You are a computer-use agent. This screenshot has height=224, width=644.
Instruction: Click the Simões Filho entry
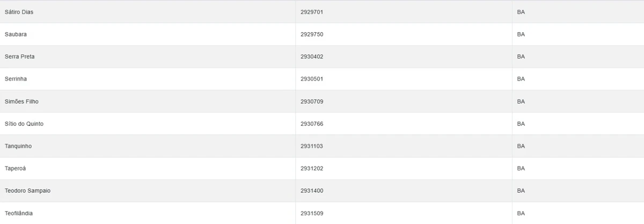21,102
